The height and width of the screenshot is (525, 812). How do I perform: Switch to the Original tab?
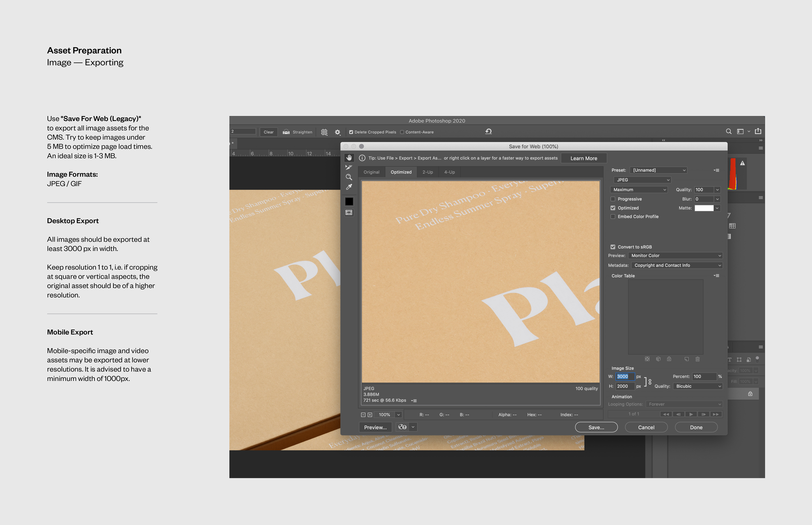point(371,172)
